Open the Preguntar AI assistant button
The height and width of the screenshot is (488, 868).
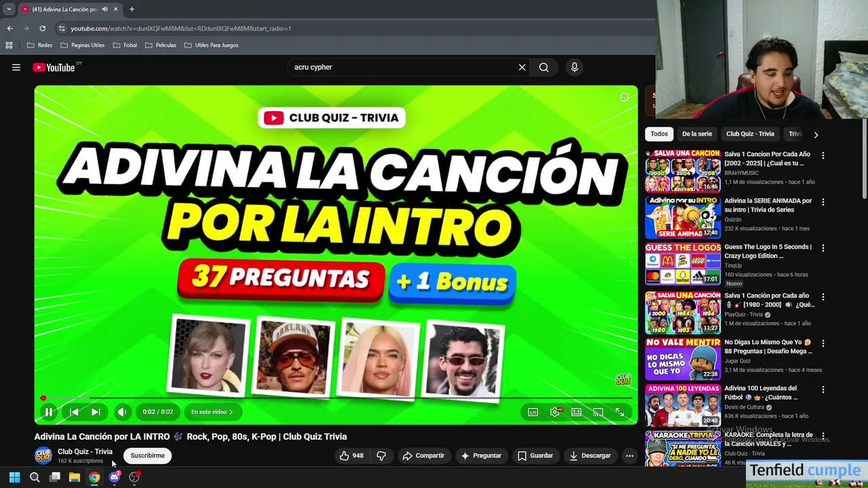481,455
